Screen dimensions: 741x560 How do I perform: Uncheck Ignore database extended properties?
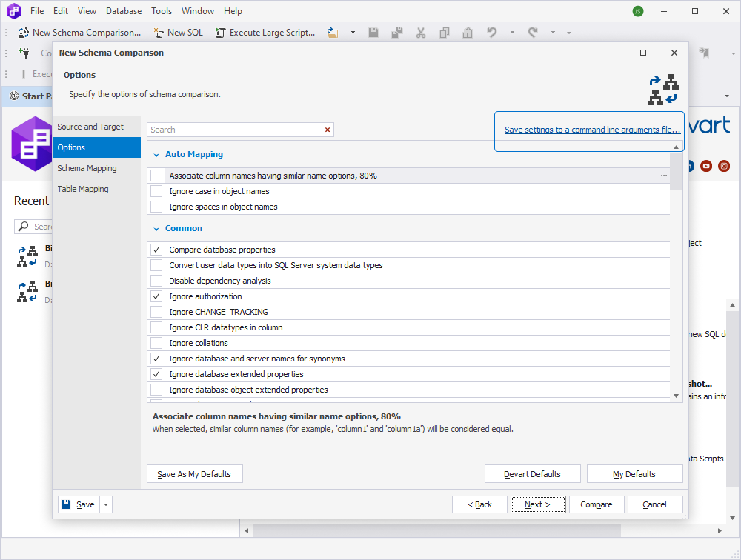156,374
